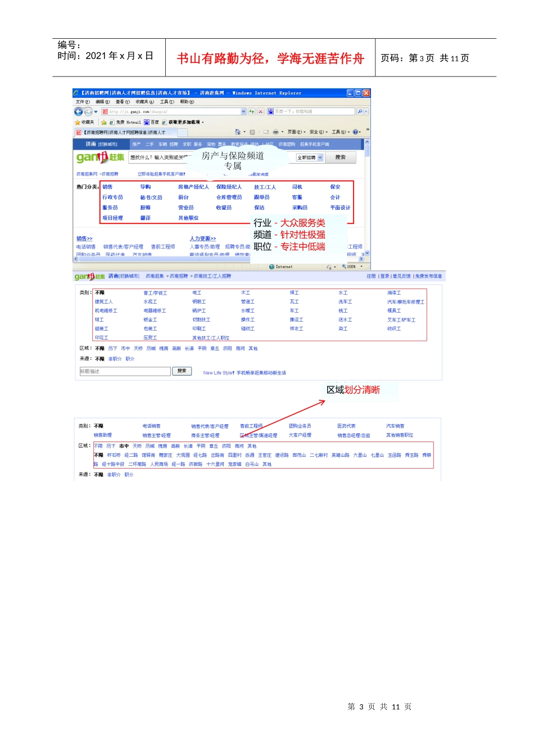Expand the 全职招聘 dropdown

pos(320,157)
